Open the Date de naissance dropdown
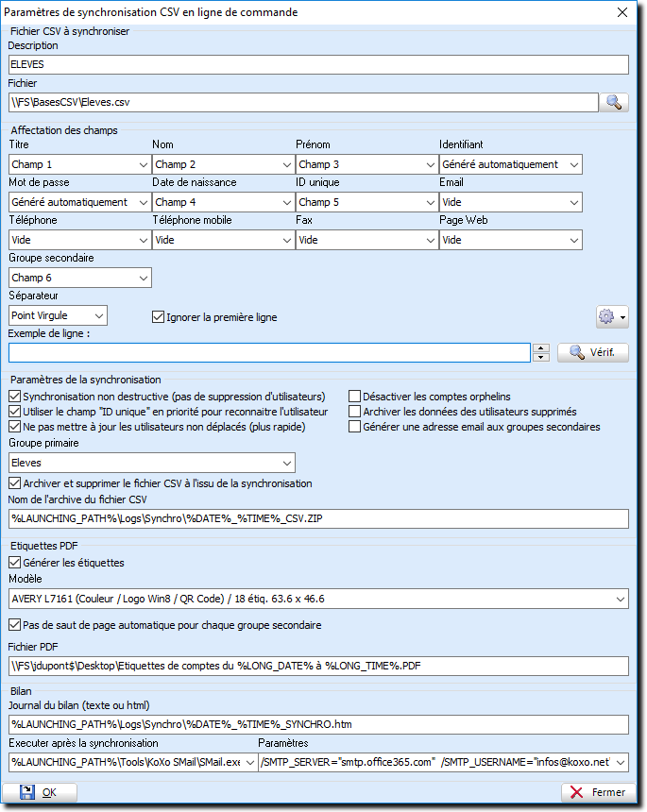 click(x=224, y=202)
